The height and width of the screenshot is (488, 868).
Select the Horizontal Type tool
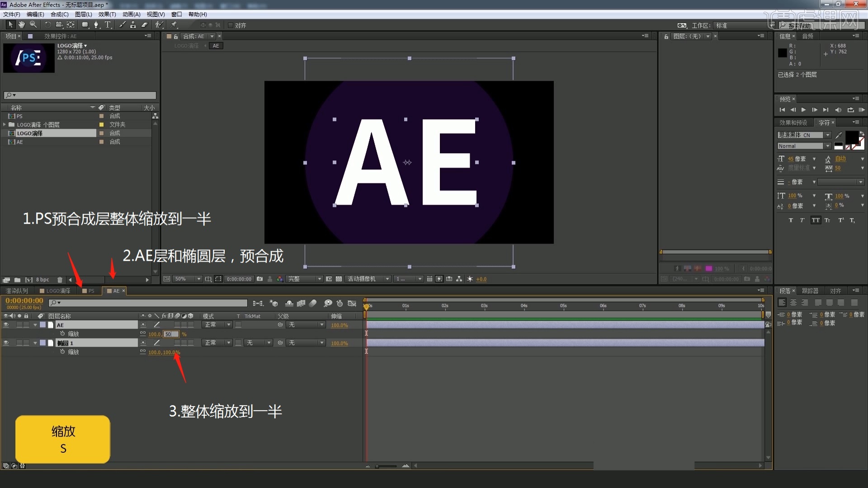108,25
